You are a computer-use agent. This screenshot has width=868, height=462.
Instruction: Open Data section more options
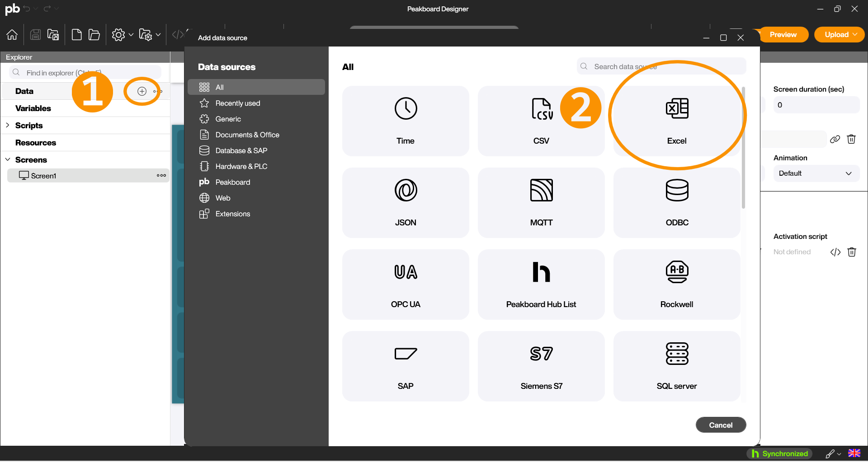click(x=158, y=91)
